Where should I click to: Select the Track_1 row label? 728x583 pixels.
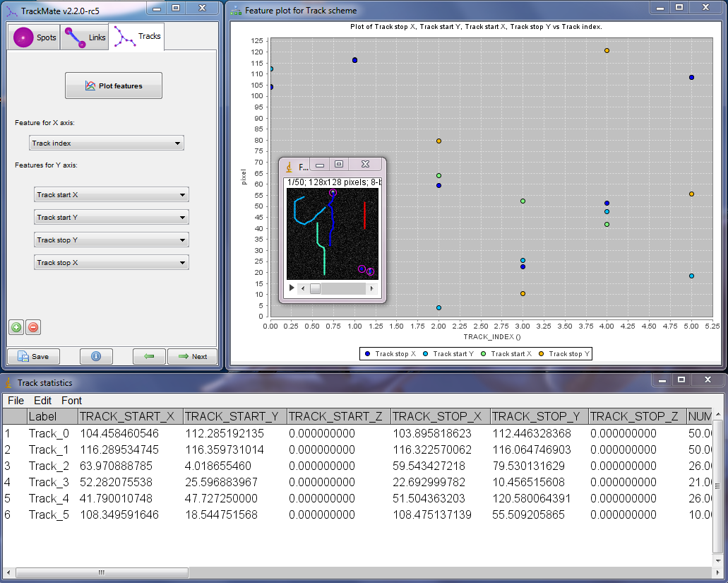click(49, 449)
